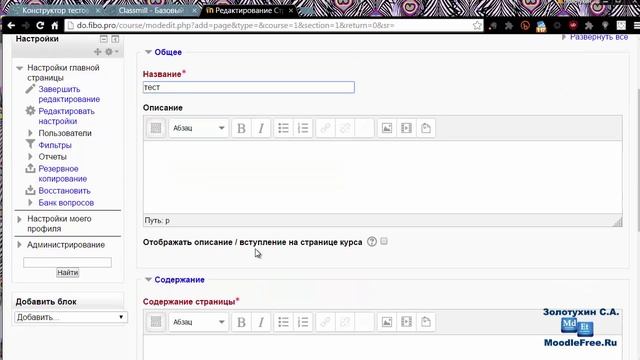Click manage files icon in Описание editor
Viewport: 640px width, 360px height.
click(426, 128)
